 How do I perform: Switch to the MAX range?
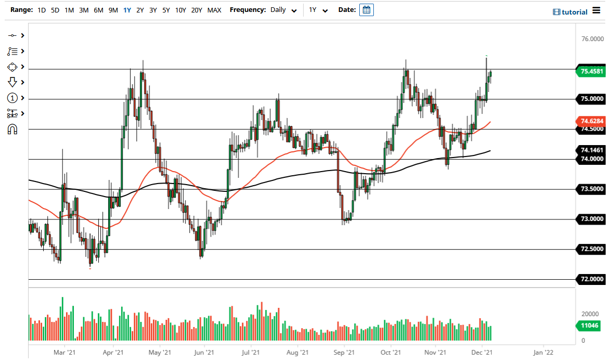(214, 9)
